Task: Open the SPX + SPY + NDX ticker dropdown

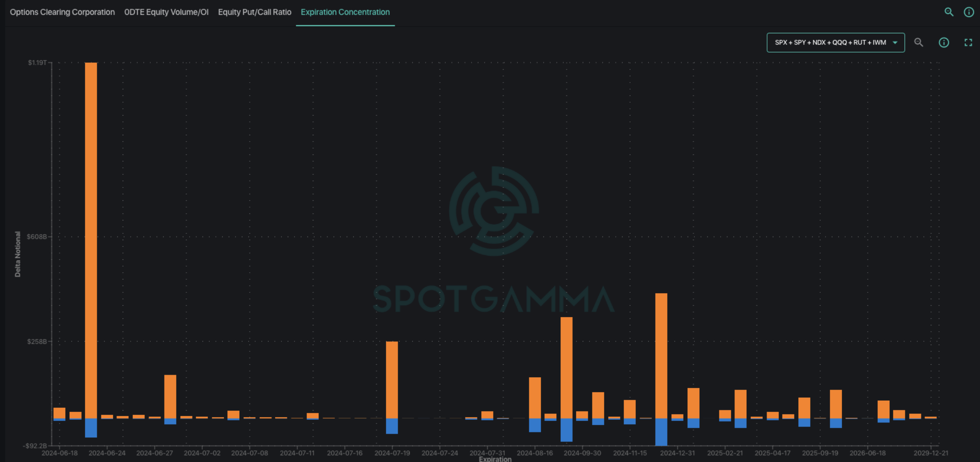Action: point(830,42)
